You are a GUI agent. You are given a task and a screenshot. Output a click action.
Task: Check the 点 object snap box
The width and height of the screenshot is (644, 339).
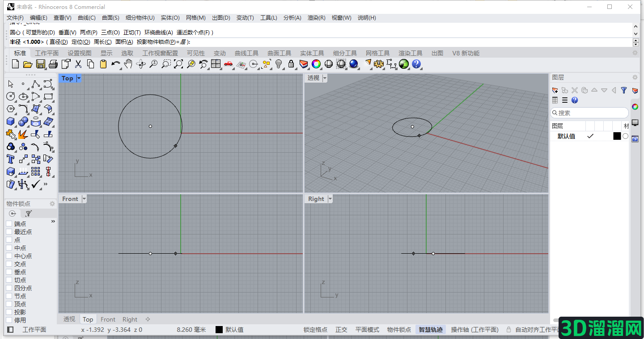9,240
